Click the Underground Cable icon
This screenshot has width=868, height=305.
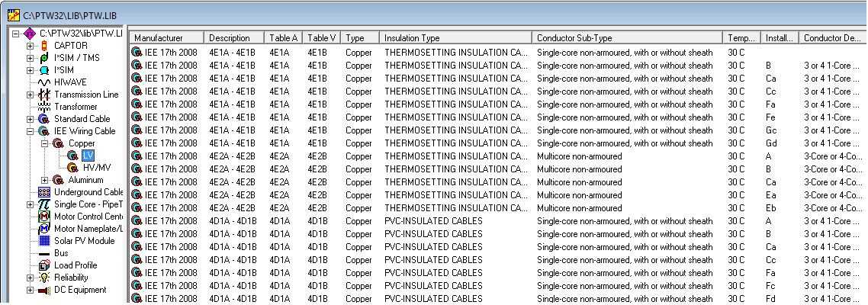[x=44, y=192]
